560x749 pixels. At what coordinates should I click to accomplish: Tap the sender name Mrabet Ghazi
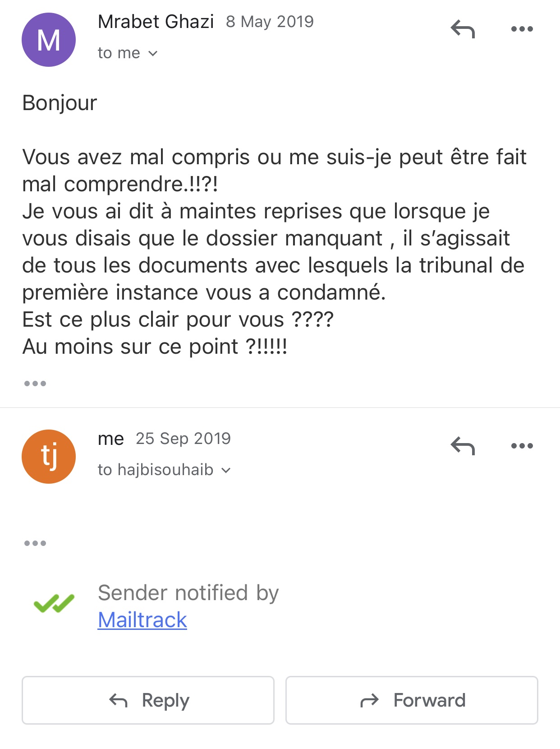point(156,22)
